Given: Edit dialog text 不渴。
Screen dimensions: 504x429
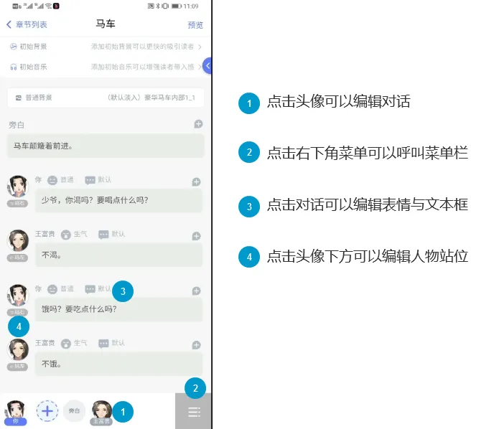Looking at the screenshot, I should pos(118,255).
